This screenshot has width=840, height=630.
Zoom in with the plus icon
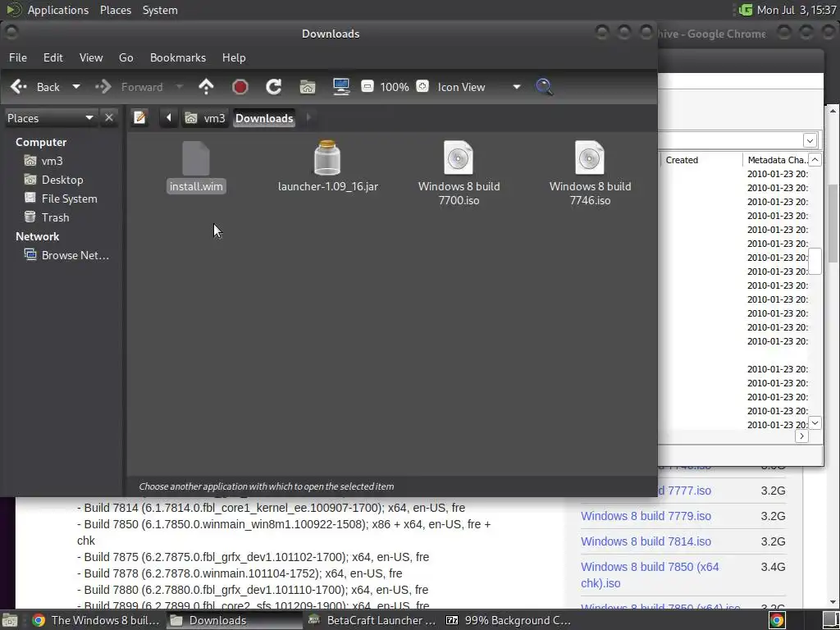point(422,86)
